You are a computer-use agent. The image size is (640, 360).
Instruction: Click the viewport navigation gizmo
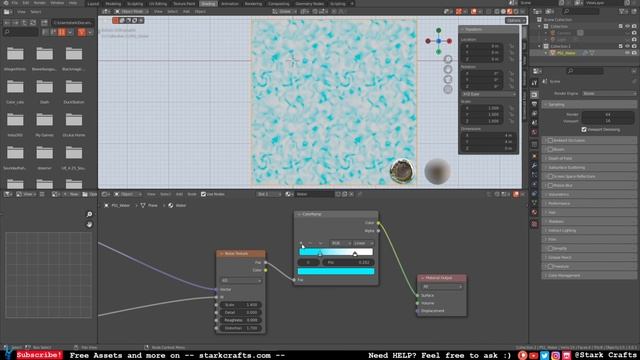438,41
